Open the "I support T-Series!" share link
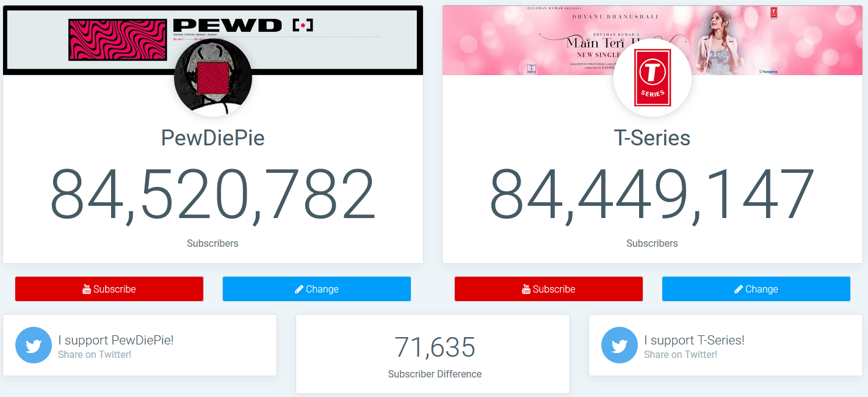Screen dimensions: 868x397 726,345
